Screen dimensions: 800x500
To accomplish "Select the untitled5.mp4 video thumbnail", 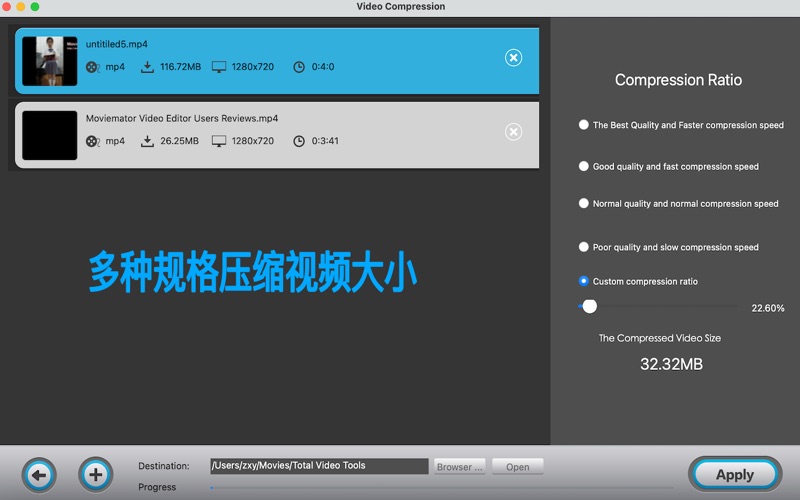I will coord(50,61).
